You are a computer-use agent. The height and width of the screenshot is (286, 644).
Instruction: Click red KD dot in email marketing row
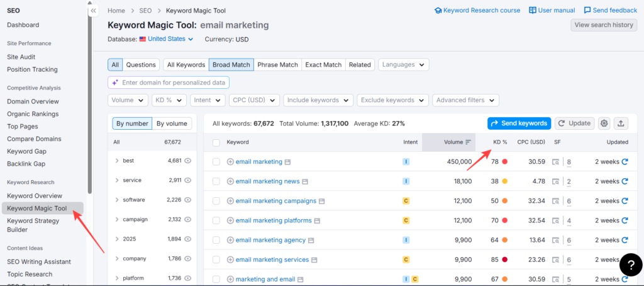pyautogui.click(x=505, y=162)
